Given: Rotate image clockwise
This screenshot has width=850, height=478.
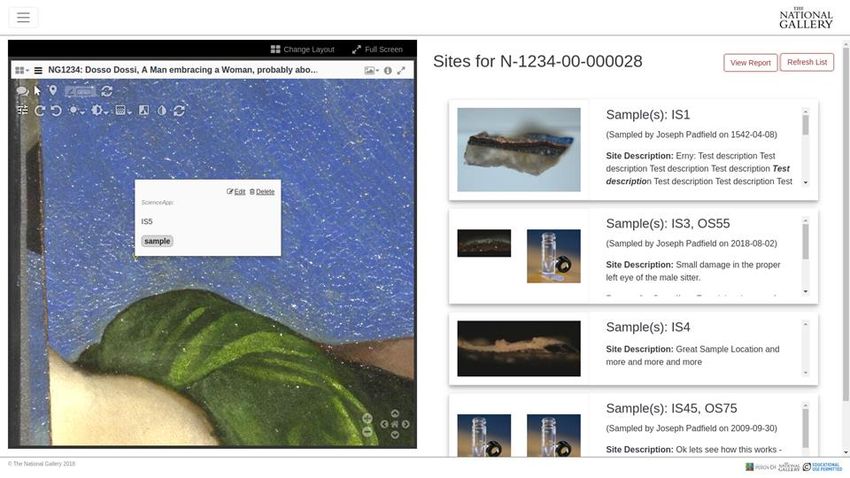Looking at the screenshot, I should (x=40, y=111).
